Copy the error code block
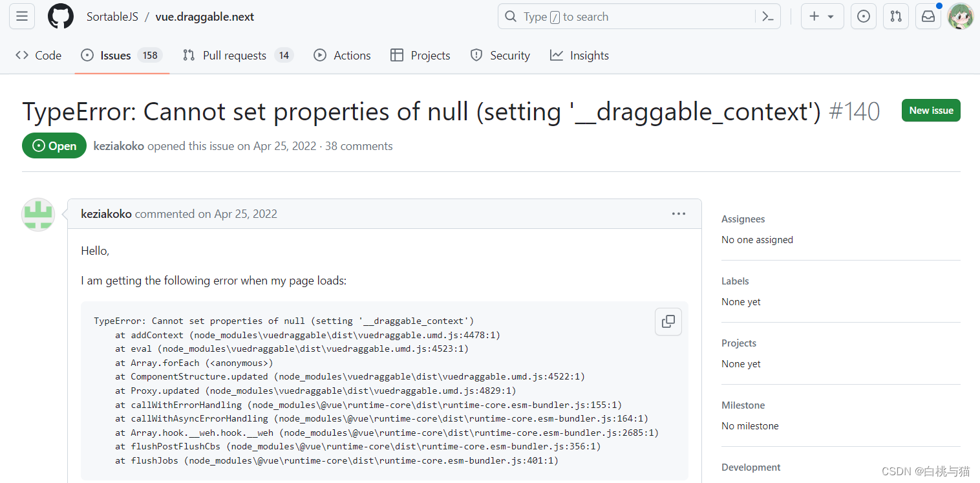 668,321
